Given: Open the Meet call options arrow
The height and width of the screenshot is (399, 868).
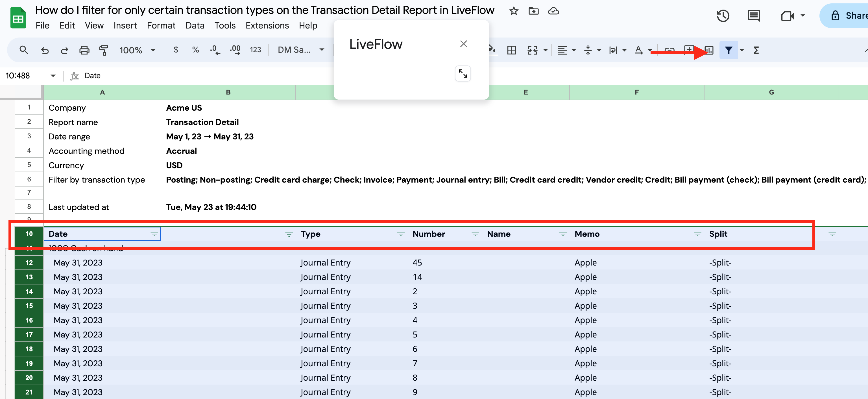Looking at the screenshot, I should point(802,16).
